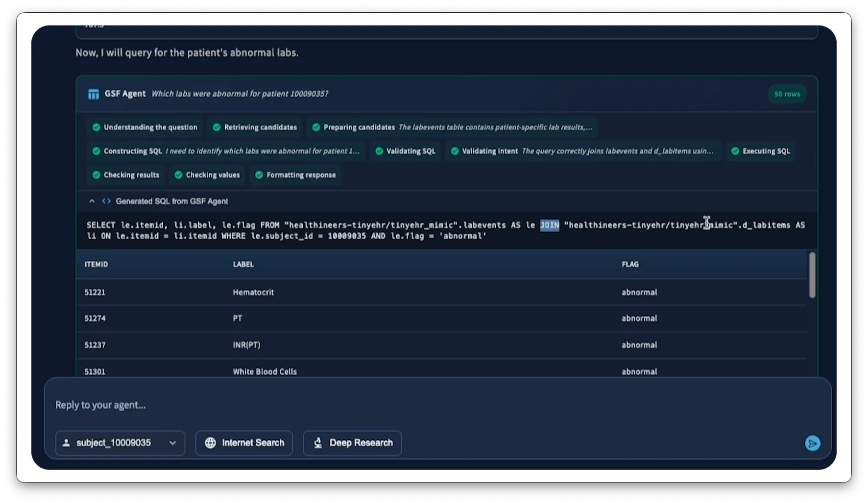Click the checkmark icon for Validating intent
The width and height of the screenshot is (868, 503).
click(455, 151)
